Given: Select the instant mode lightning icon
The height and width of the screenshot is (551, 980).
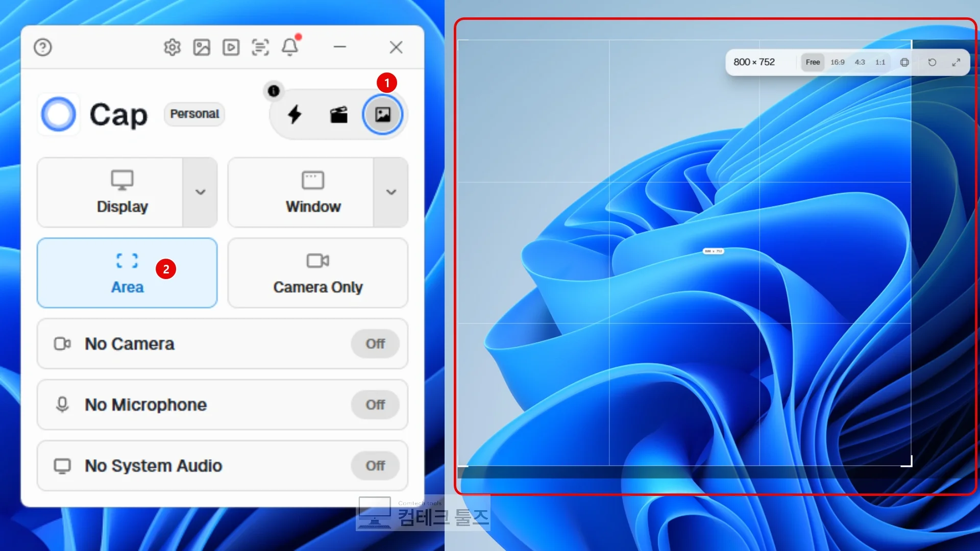Looking at the screenshot, I should tap(295, 114).
